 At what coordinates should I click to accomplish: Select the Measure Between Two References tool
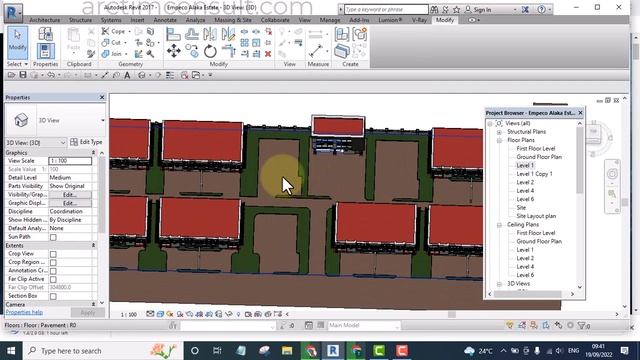316,51
